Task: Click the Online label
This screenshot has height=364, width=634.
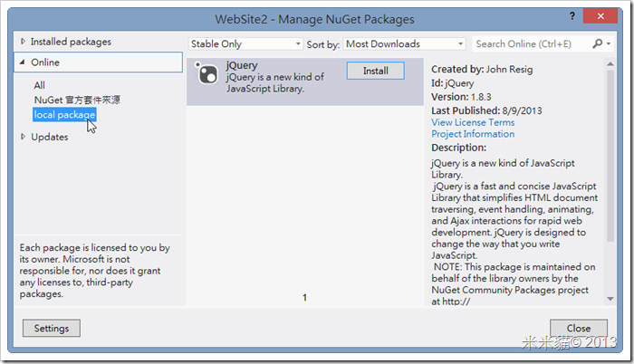Action: pyautogui.click(x=45, y=62)
